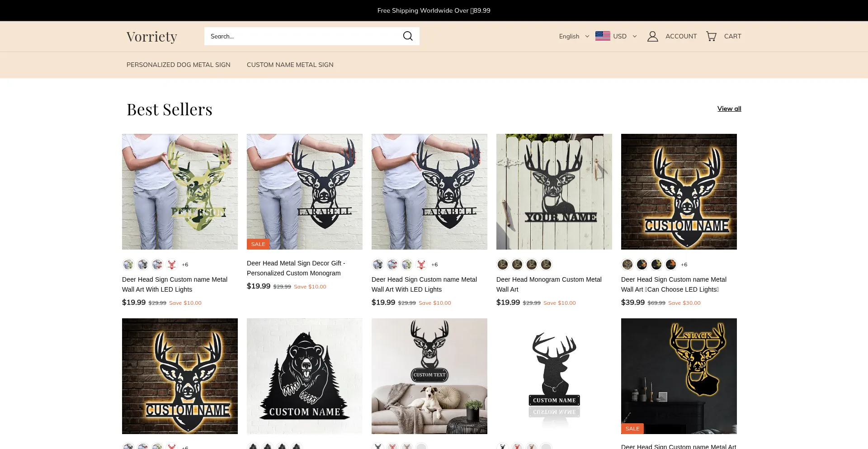Screen dimensions: 868x449
Task: Open the bear custom name thumbnail
Action: tap(305, 376)
